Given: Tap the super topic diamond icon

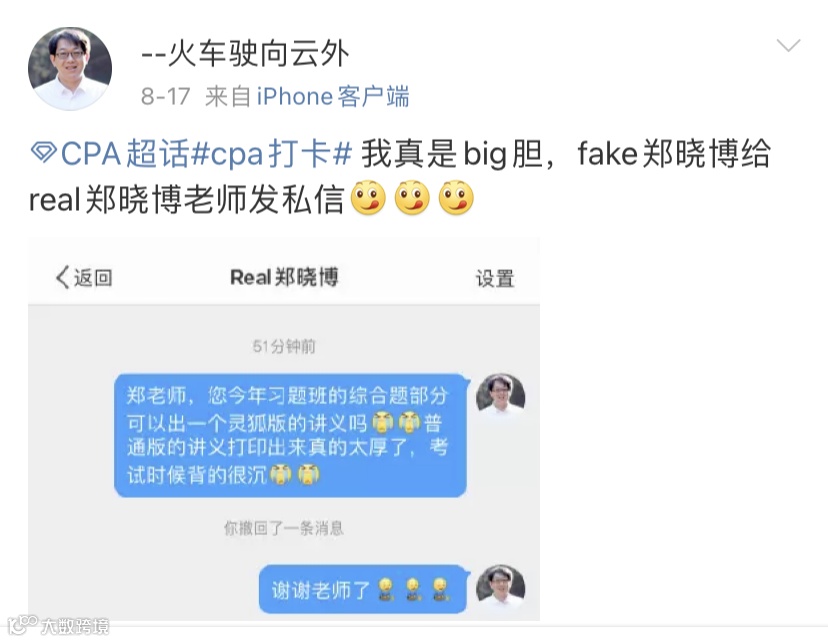Looking at the screenshot, I should click(x=43, y=153).
